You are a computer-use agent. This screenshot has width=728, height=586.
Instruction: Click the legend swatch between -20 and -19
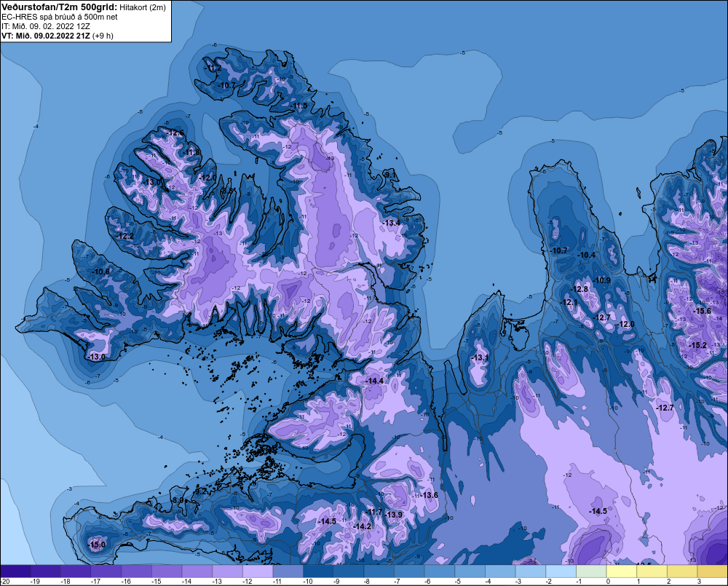(15, 571)
